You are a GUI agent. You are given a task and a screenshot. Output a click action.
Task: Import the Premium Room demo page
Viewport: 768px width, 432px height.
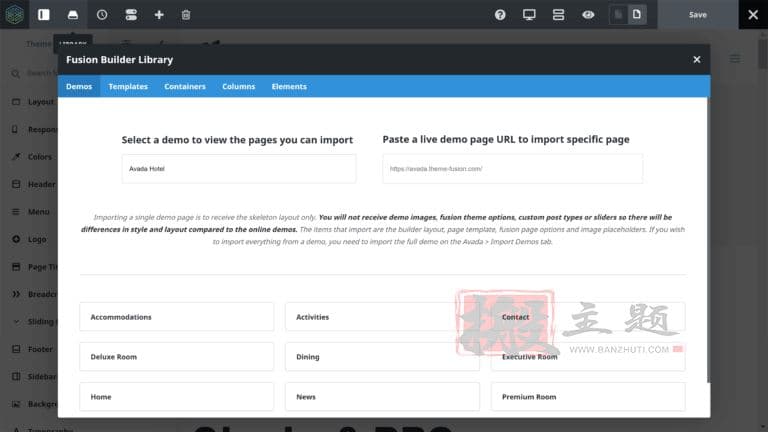pos(588,397)
